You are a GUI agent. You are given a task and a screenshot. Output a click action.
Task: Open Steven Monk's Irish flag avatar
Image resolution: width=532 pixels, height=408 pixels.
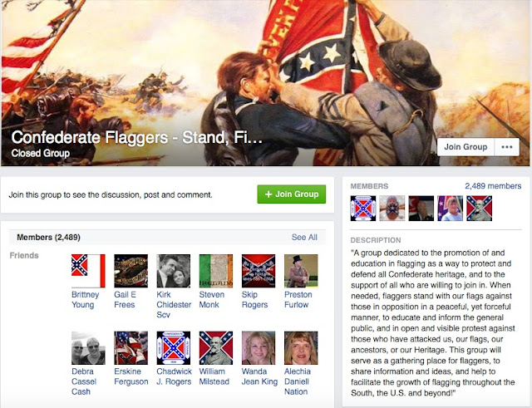point(216,271)
